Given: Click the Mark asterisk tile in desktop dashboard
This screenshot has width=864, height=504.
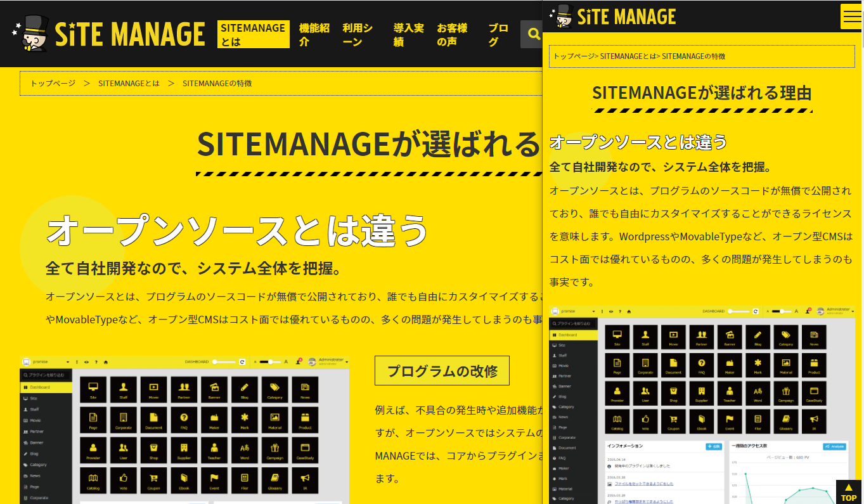Looking at the screenshot, I should (x=245, y=420).
